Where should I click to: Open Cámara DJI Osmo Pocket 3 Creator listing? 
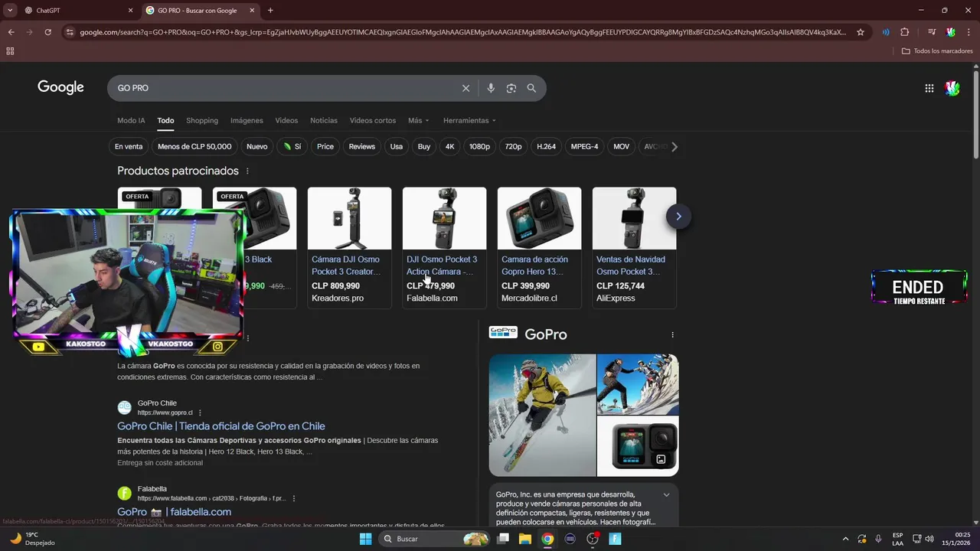pyautogui.click(x=349, y=247)
